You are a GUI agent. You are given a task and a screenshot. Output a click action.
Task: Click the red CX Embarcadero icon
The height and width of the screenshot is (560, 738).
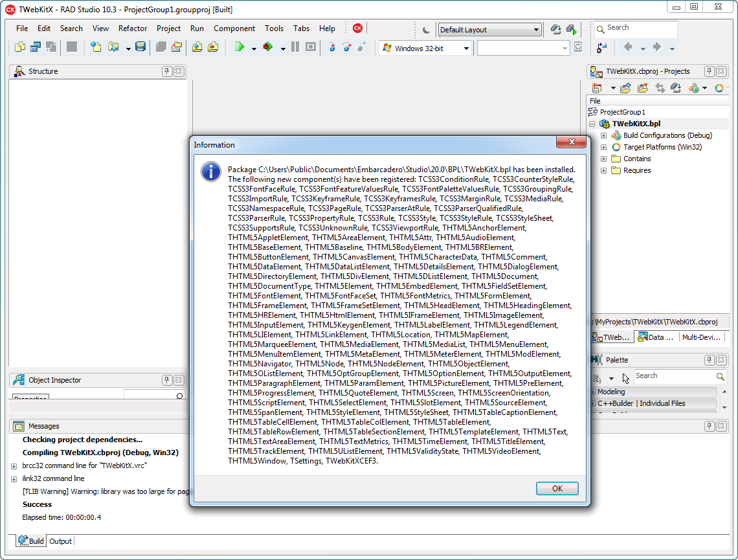[358, 28]
